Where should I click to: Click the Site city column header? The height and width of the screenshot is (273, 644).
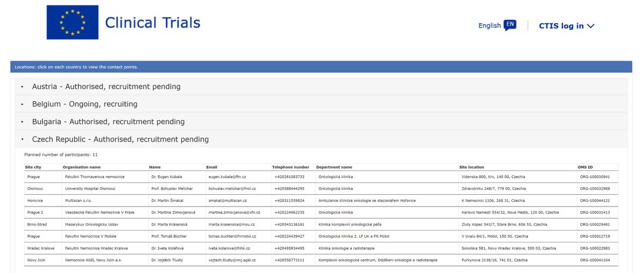pyautogui.click(x=33, y=167)
